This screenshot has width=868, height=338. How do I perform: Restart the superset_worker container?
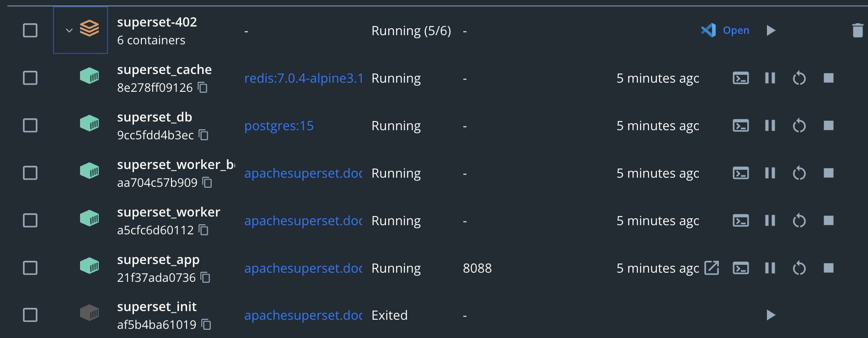click(x=799, y=221)
